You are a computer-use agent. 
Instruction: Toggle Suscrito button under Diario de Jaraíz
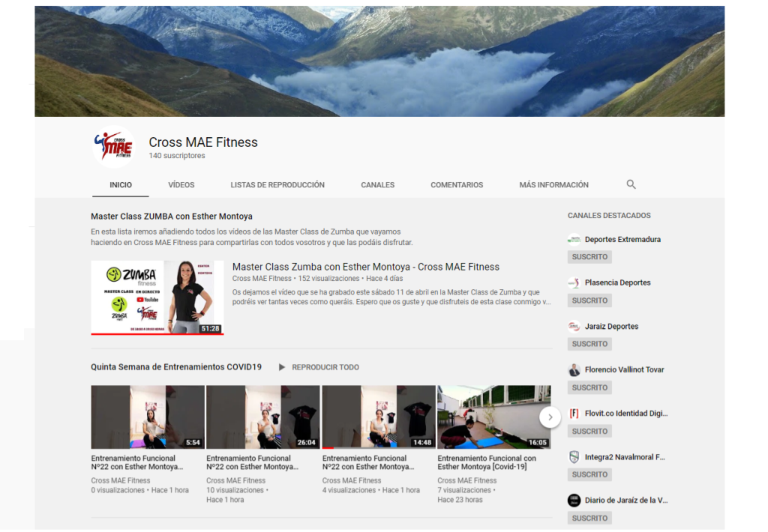tap(589, 519)
